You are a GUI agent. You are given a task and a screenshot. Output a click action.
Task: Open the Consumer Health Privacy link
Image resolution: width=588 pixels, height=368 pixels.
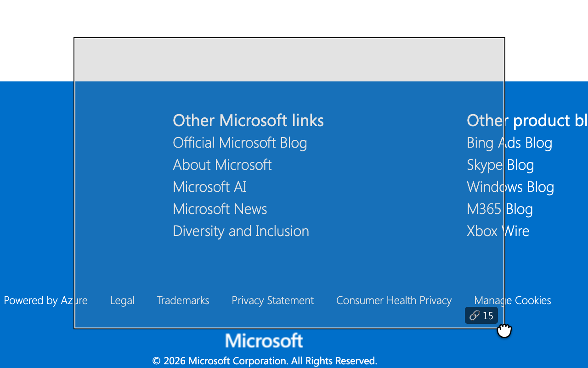[x=394, y=300]
